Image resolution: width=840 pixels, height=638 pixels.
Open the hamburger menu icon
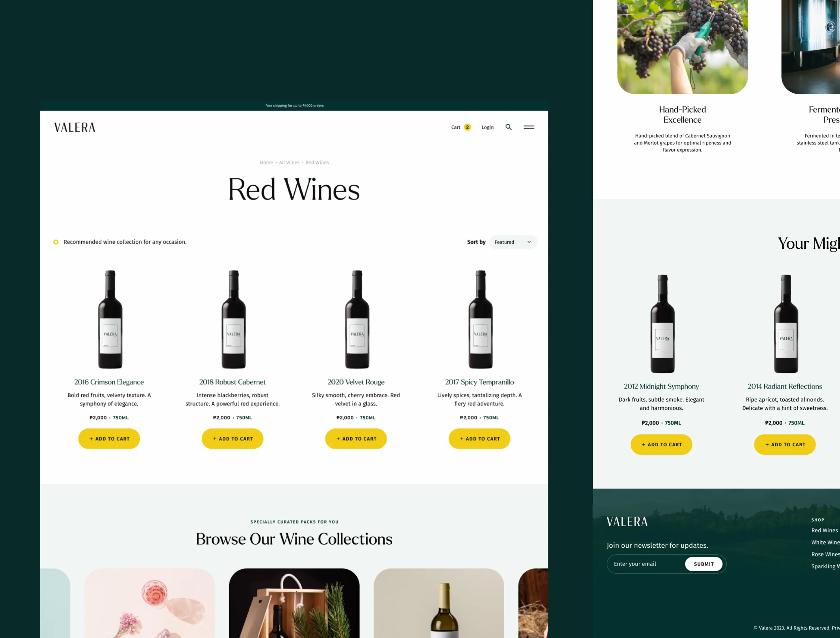529,127
